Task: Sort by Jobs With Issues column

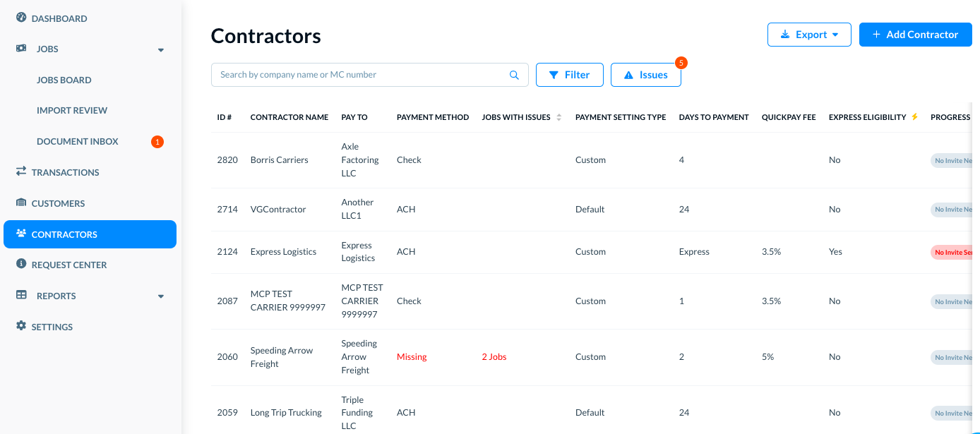Action: click(x=559, y=117)
